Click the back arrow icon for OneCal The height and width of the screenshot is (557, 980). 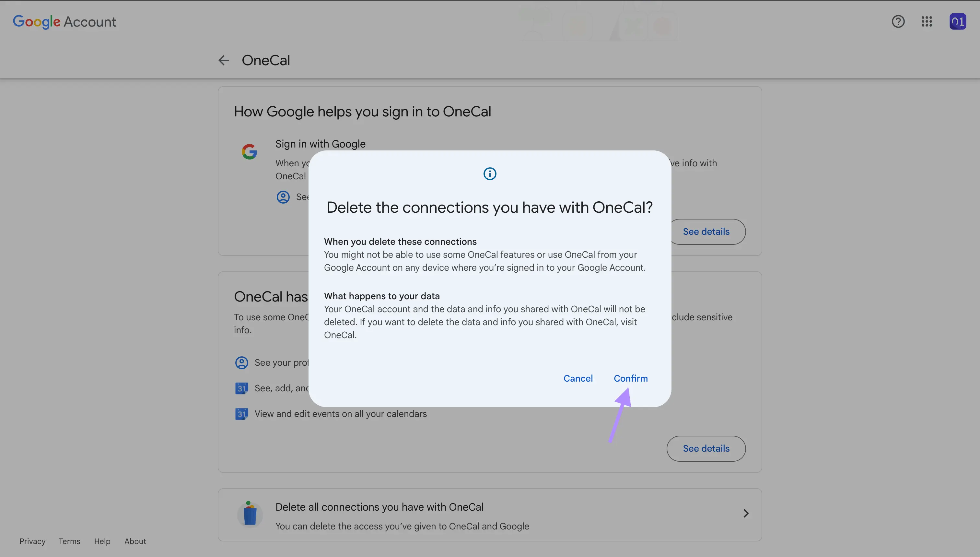point(224,61)
